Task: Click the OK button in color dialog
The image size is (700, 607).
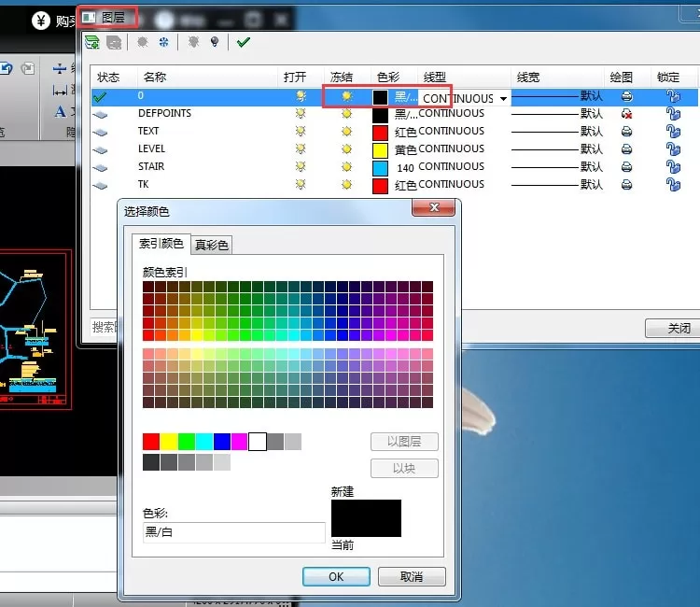Action: pyautogui.click(x=336, y=576)
